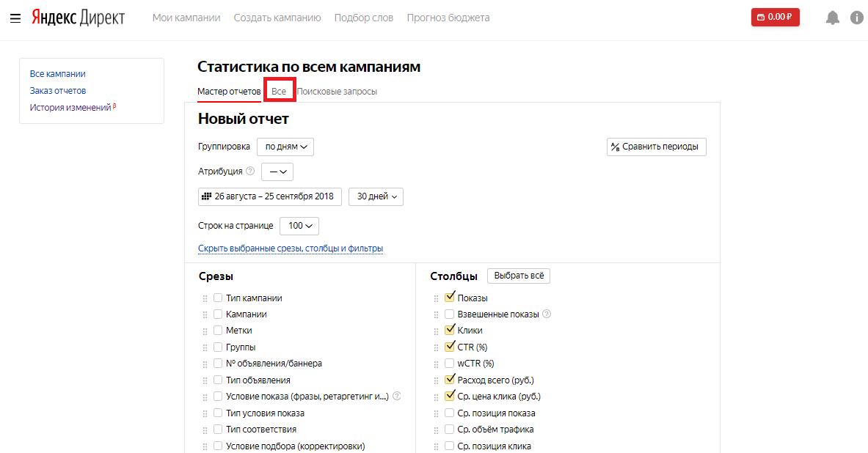The width and height of the screenshot is (868, 453).
Task: Uncheck the CTR (%) checkbox
Action: pos(450,346)
